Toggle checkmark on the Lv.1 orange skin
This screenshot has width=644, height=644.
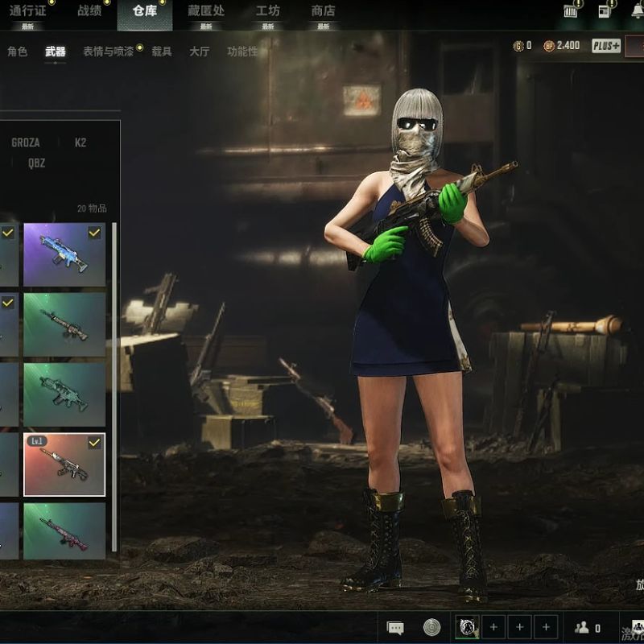click(95, 443)
